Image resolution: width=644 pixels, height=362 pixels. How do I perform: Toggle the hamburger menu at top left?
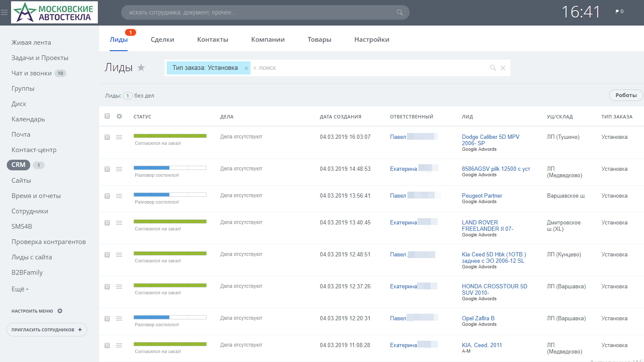click(x=4, y=12)
